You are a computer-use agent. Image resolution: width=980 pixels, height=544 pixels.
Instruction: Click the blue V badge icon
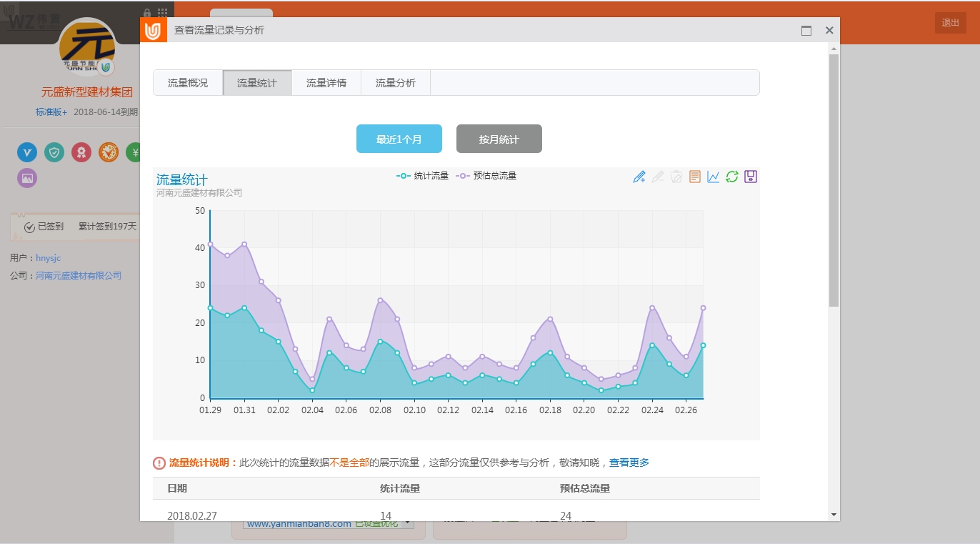point(27,152)
